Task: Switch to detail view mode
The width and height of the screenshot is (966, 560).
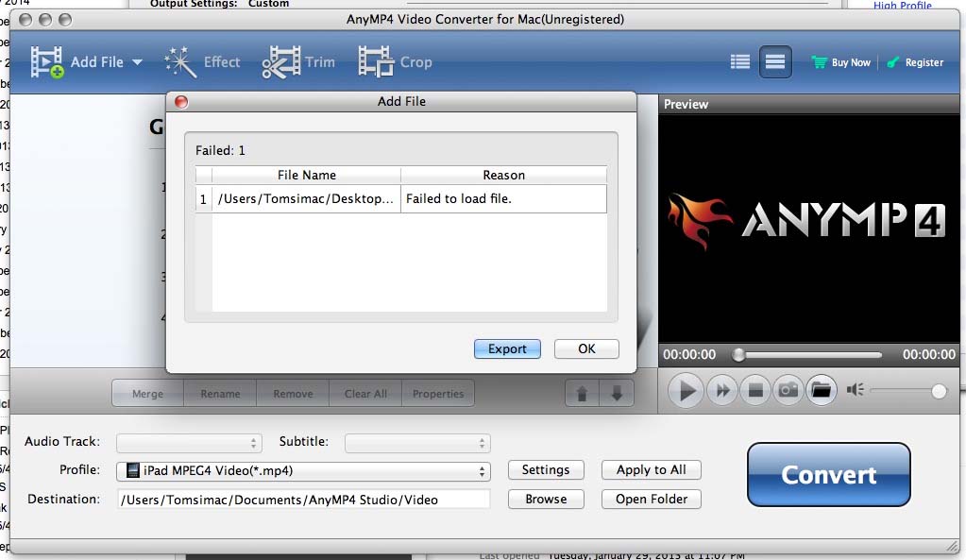Action: tap(775, 61)
